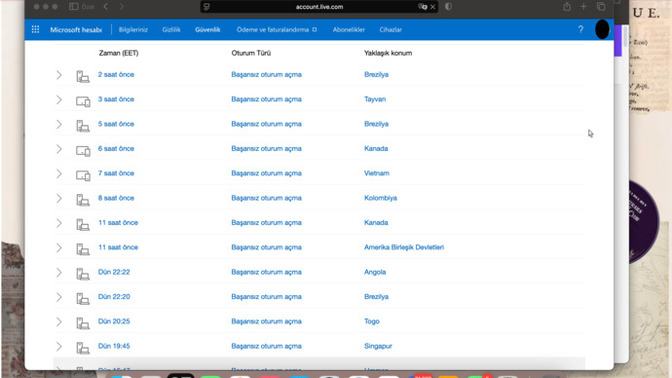Screen dimensions: 672x378
Task: Toggle the Safari sidebar icon
Action: 74,6
